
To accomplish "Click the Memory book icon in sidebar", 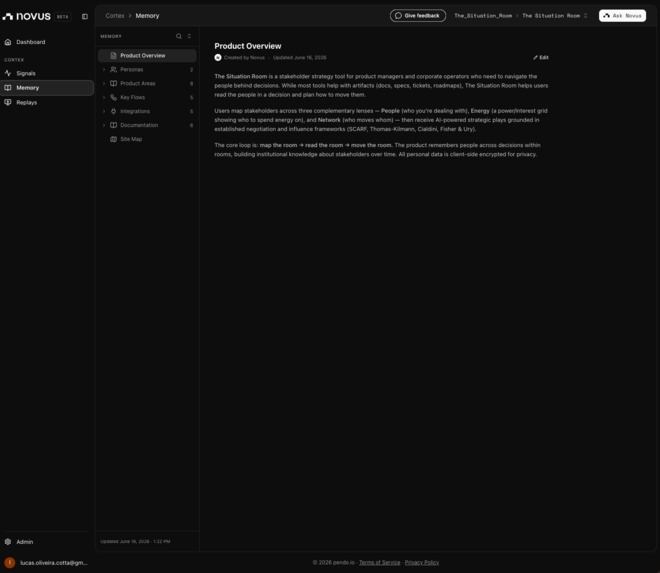I will click(8, 88).
